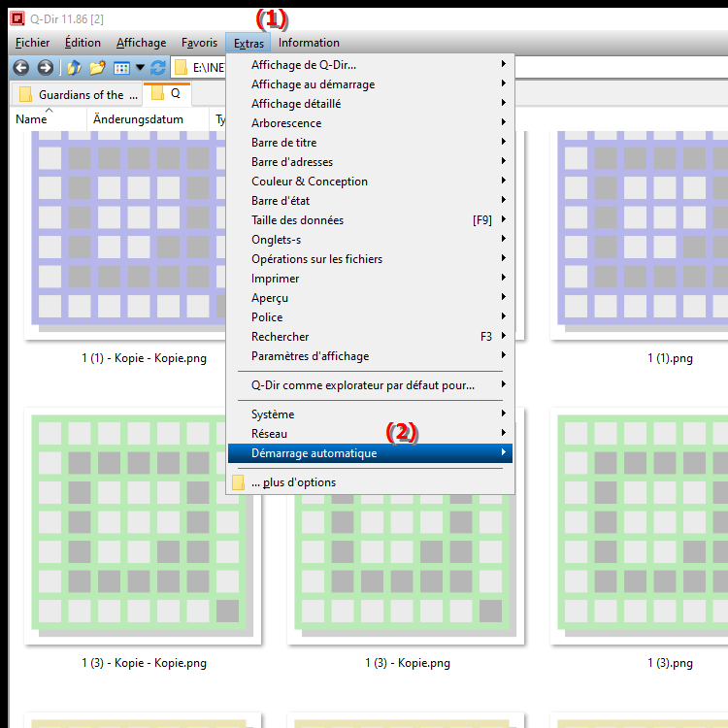Select Taille des données entry

click(370, 220)
